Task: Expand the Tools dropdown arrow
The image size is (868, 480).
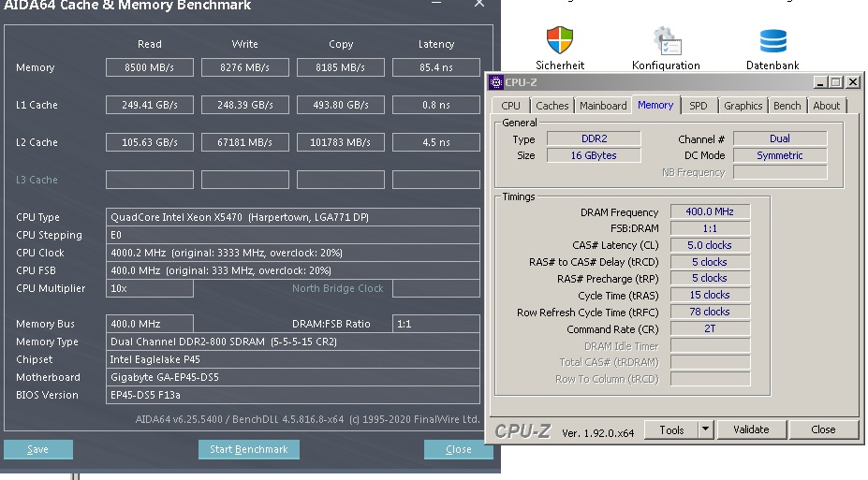Action: (x=705, y=429)
